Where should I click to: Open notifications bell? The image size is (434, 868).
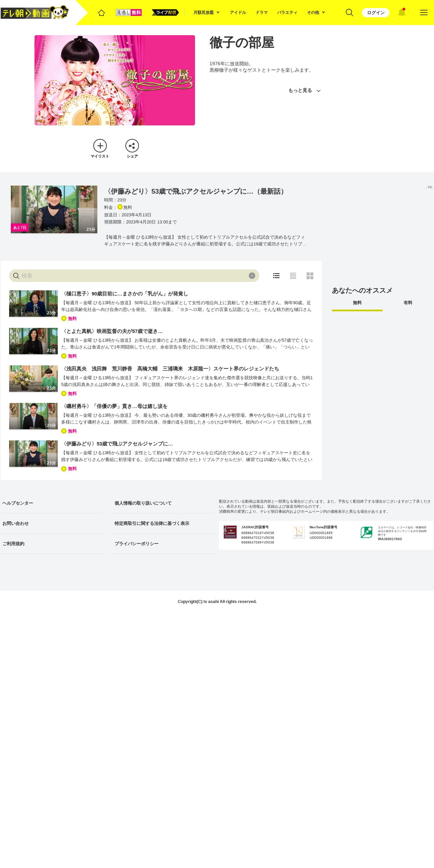[402, 13]
